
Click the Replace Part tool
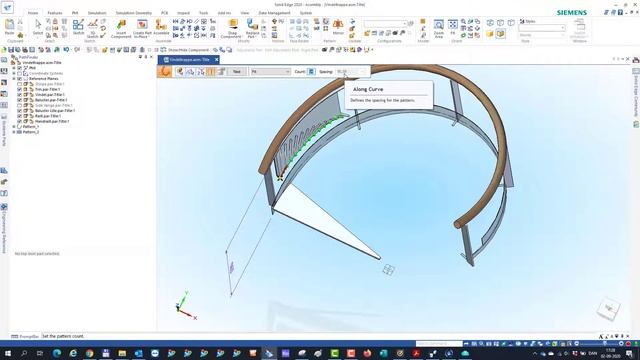tap(252, 29)
